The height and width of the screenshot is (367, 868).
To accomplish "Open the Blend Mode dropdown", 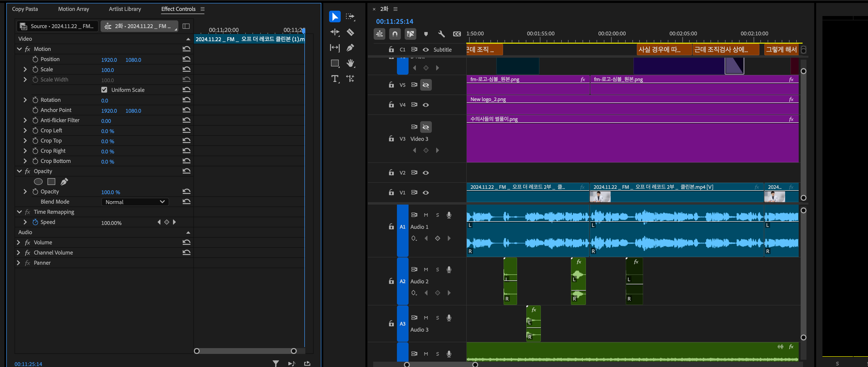I will [135, 202].
